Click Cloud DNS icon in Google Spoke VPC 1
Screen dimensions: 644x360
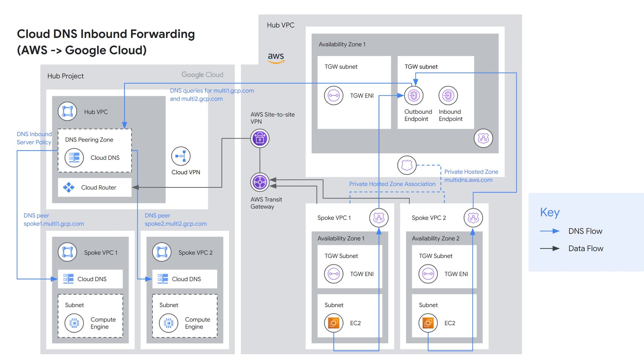(68, 279)
